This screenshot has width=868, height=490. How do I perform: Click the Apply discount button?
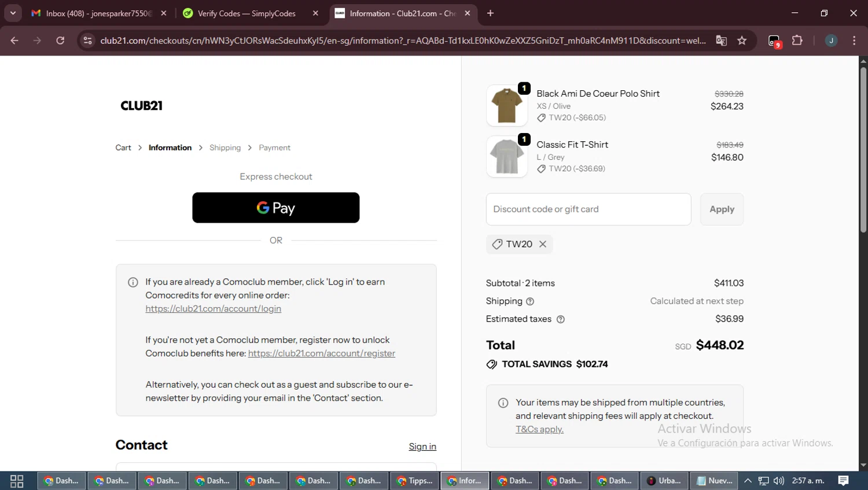(x=722, y=209)
